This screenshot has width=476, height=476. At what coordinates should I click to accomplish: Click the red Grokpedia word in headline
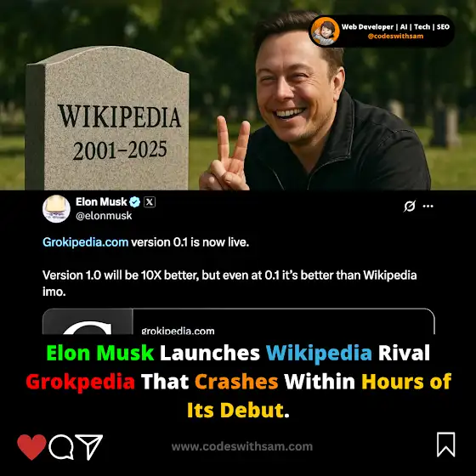pyautogui.click(x=81, y=382)
